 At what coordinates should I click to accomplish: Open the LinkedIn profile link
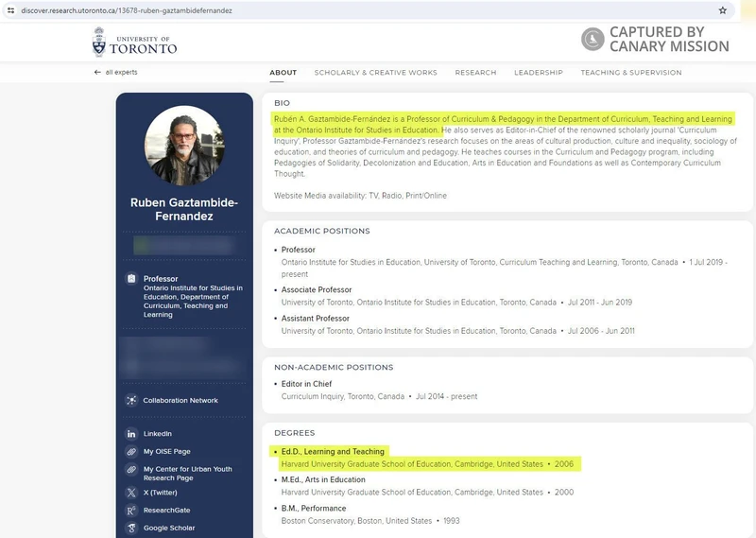point(157,433)
